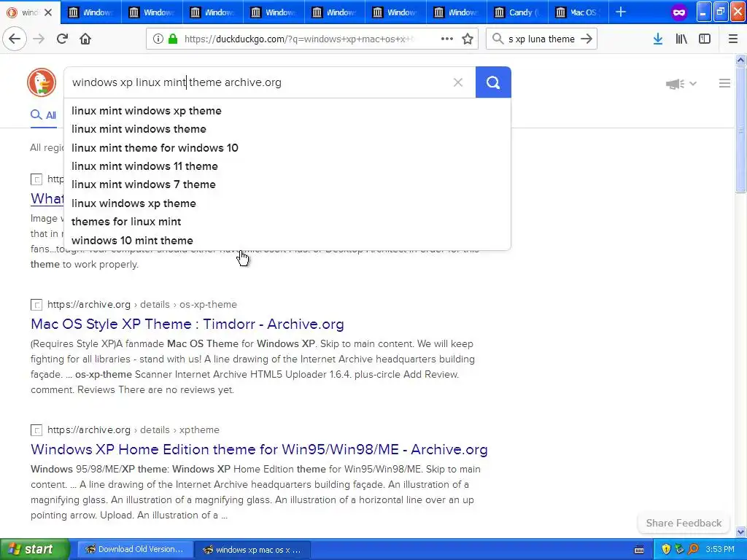Click the Firefox toolbar search box text
Screen dimensions: 747x560
coord(542,39)
